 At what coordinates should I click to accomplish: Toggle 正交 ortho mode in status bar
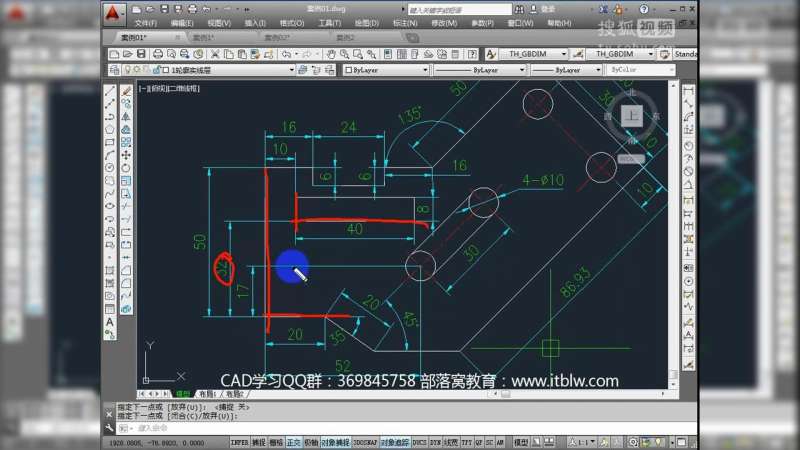tap(293, 441)
